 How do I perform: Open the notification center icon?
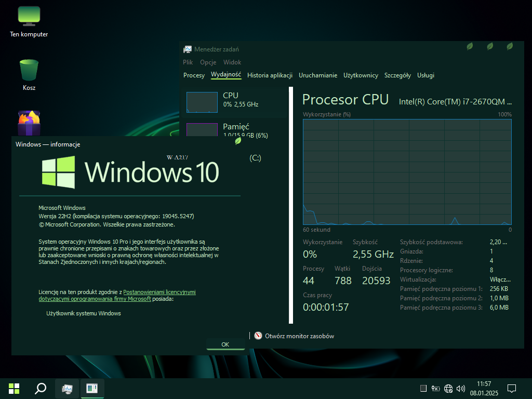click(x=512, y=389)
